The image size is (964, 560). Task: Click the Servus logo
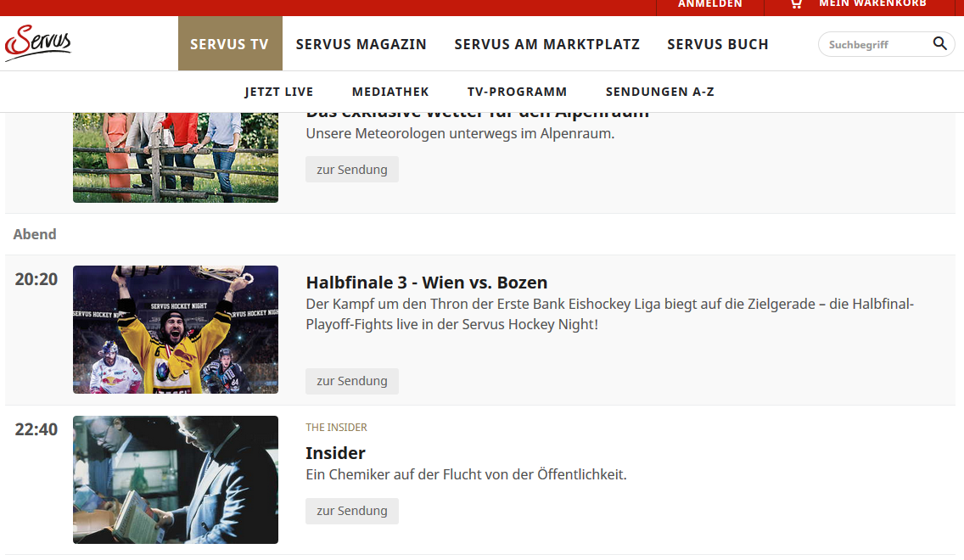click(38, 43)
